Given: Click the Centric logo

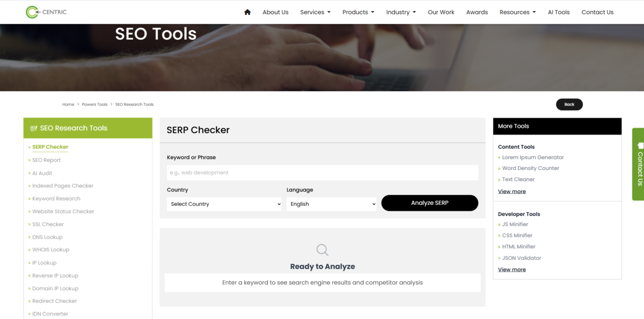Looking at the screenshot, I should point(46,12).
